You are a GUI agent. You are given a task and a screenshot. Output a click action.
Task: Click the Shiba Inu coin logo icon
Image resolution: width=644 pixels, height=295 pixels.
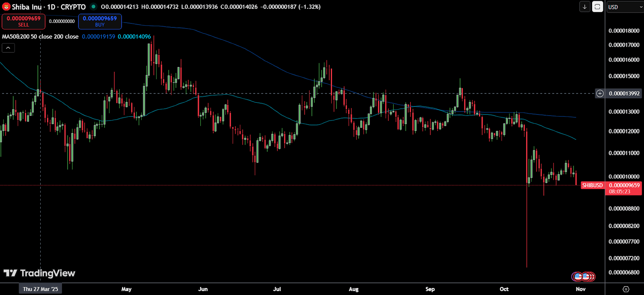click(x=6, y=7)
